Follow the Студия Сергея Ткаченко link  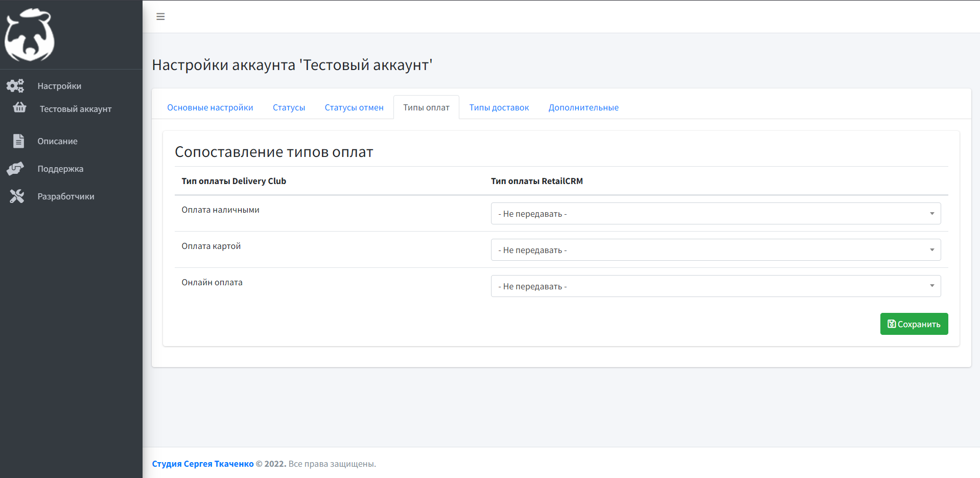click(203, 464)
